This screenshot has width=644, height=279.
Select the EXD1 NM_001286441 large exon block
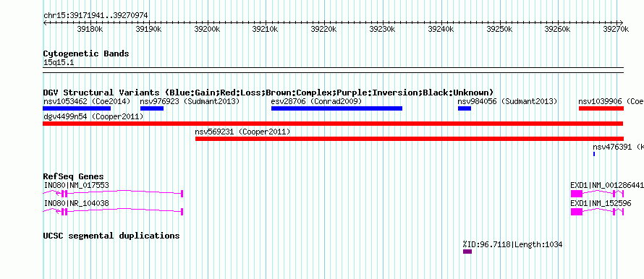tap(577, 194)
